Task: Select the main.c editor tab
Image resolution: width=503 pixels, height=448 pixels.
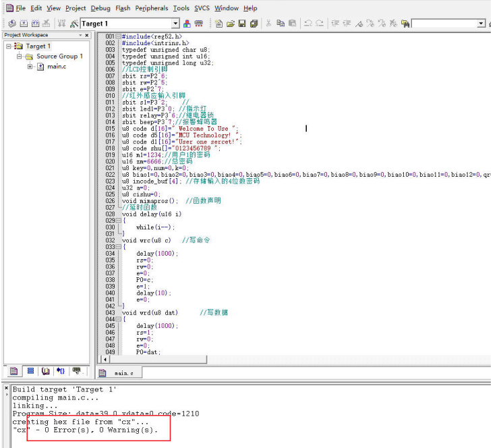Action: [x=119, y=373]
